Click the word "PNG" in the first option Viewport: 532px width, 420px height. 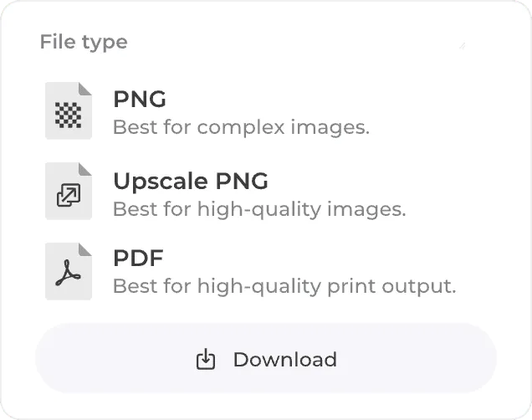coord(140,99)
